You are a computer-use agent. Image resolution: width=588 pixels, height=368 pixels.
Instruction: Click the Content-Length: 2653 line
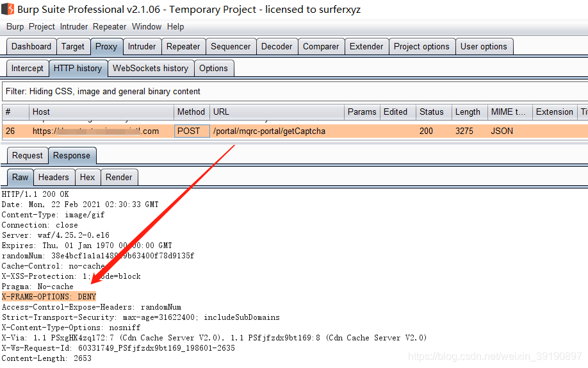(47, 358)
